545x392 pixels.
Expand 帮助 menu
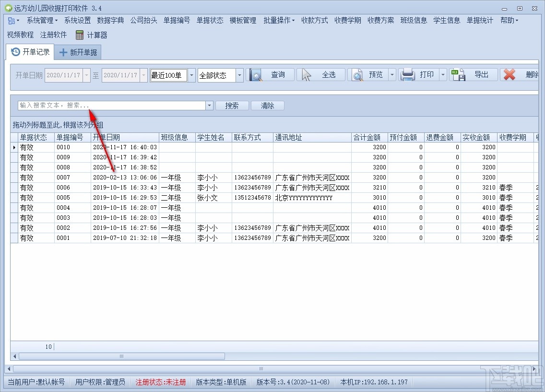pos(509,21)
